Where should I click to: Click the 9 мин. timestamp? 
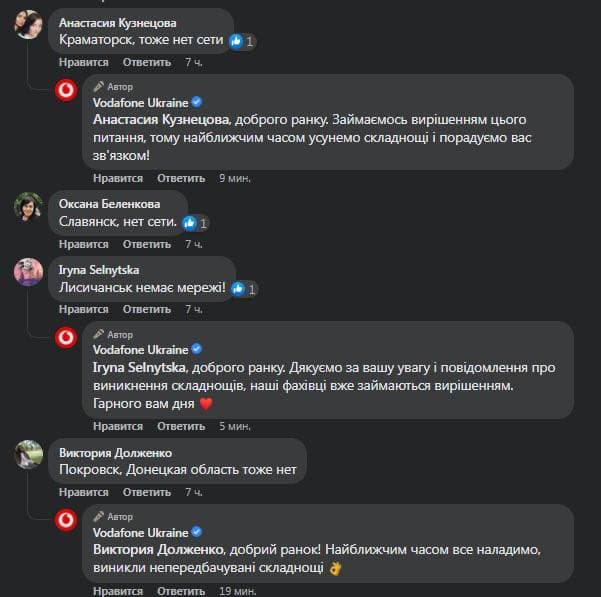[x=235, y=178]
